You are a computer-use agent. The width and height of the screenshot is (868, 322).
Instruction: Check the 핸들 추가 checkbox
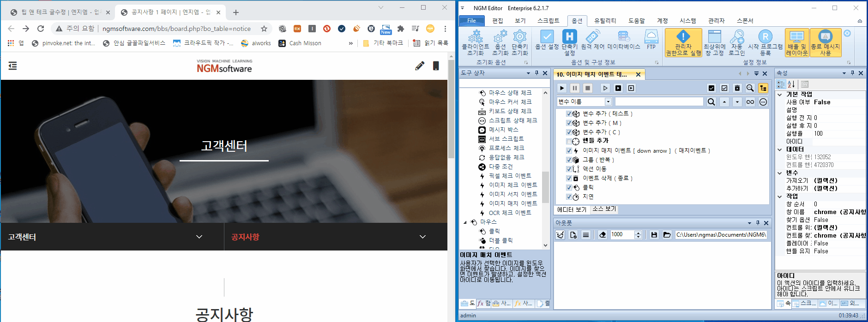tap(569, 141)
